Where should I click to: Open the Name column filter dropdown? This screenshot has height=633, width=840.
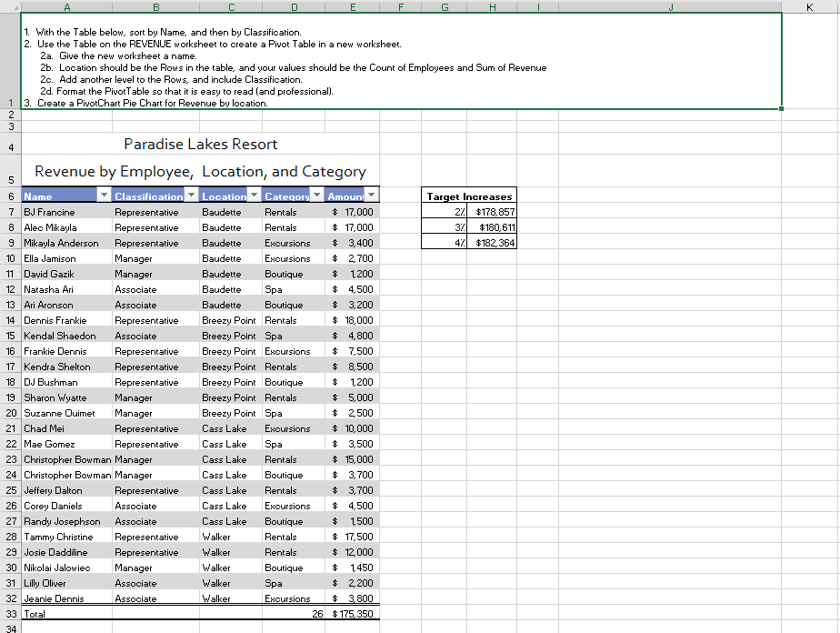coord(103,196)
